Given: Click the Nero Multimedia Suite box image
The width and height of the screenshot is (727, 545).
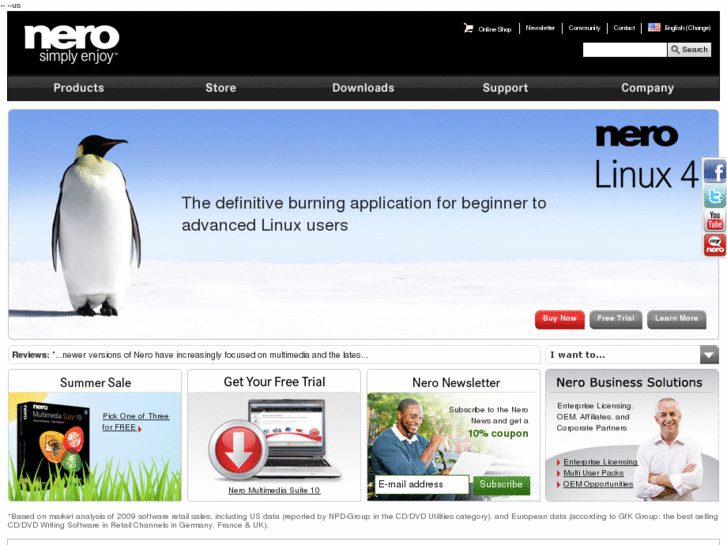Looking at the screenshot, I should pyautogui.click(x=52, y=444).
